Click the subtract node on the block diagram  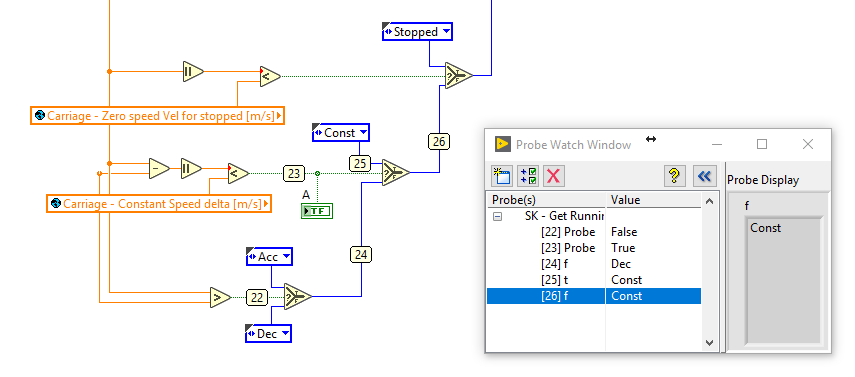point(159,169)
